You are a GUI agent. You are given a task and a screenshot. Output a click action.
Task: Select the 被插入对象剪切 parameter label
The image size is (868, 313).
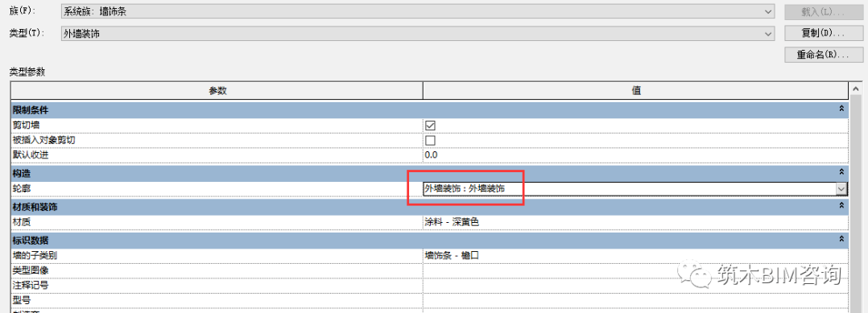[43, 141]
